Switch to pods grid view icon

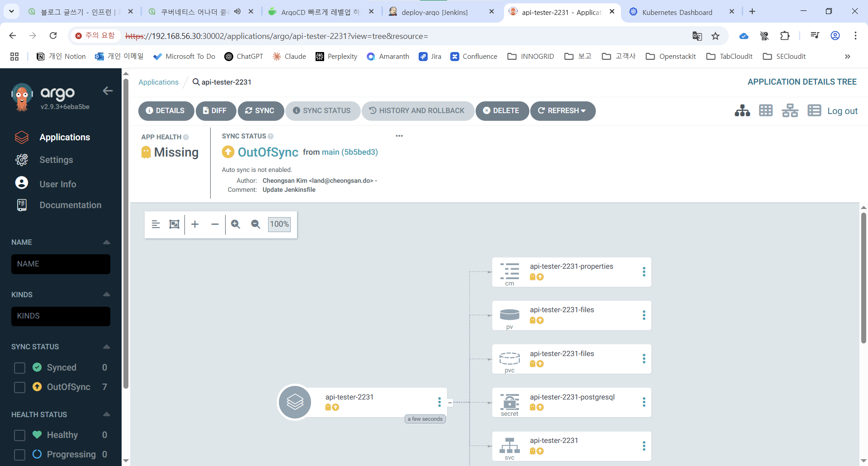click(766, 110)
